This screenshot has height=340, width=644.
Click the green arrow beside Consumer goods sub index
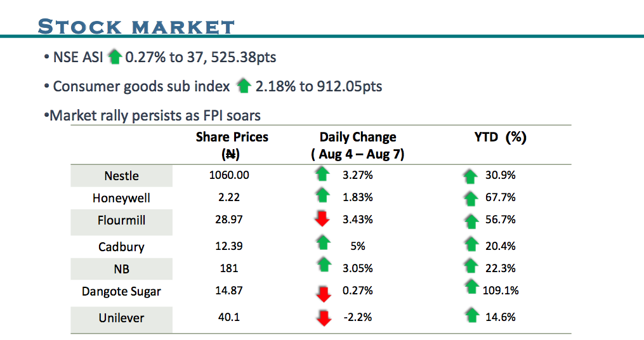(x=244, y=86)
